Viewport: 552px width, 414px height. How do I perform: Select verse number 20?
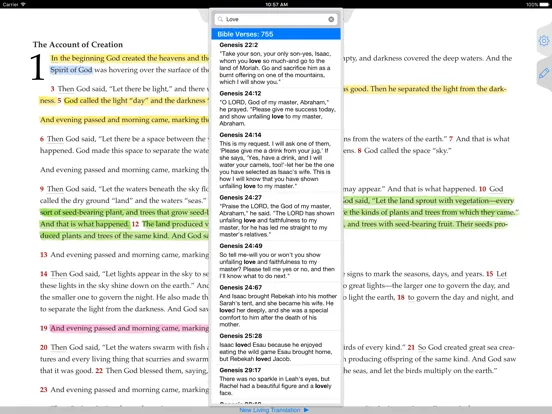44,347
